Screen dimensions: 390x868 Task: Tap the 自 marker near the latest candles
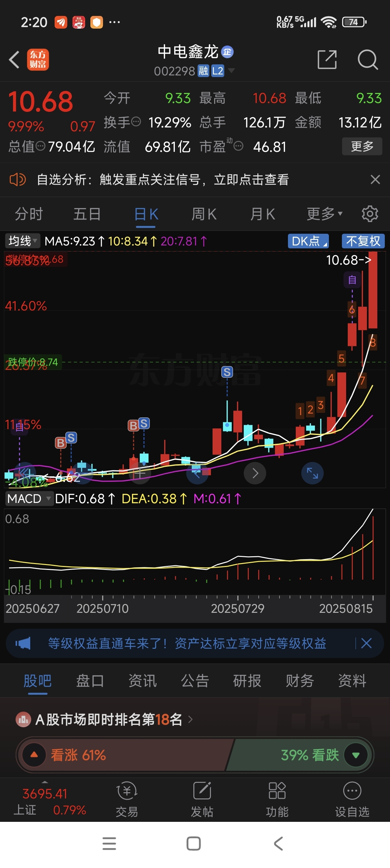tap(352, 280)
